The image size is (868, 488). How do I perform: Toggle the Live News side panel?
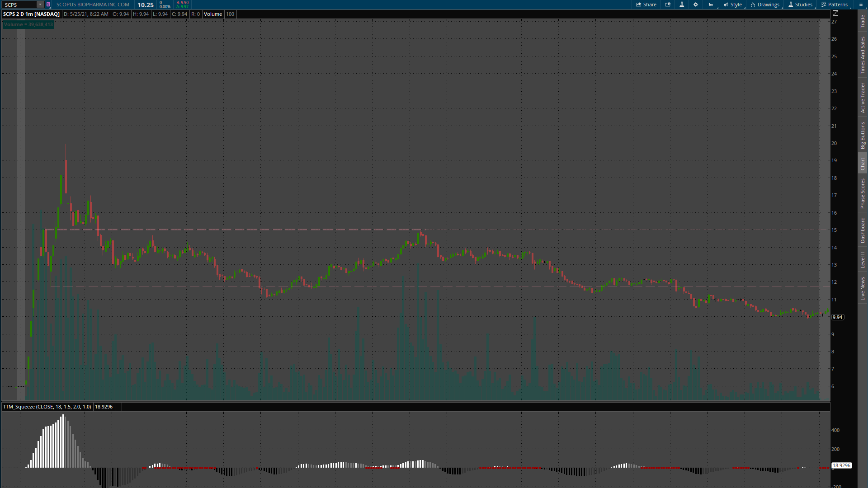click(863, 289)
